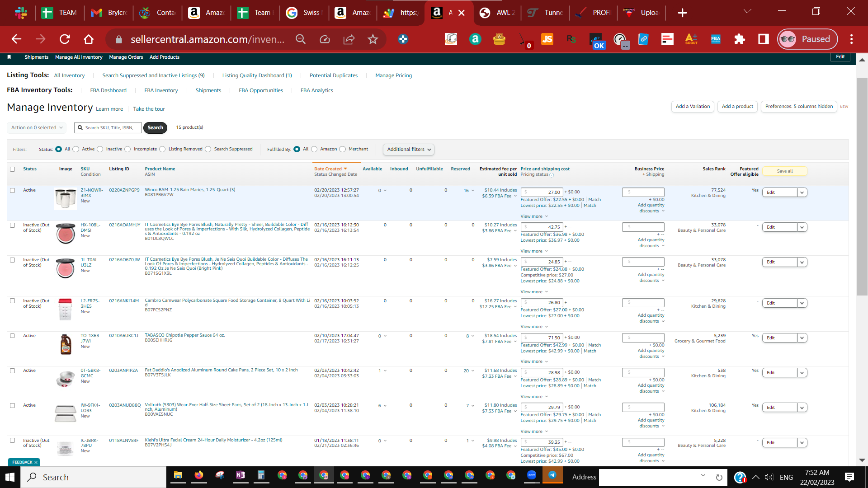Check the Winco Bain Maries row checkbox

tap(13, 190)
